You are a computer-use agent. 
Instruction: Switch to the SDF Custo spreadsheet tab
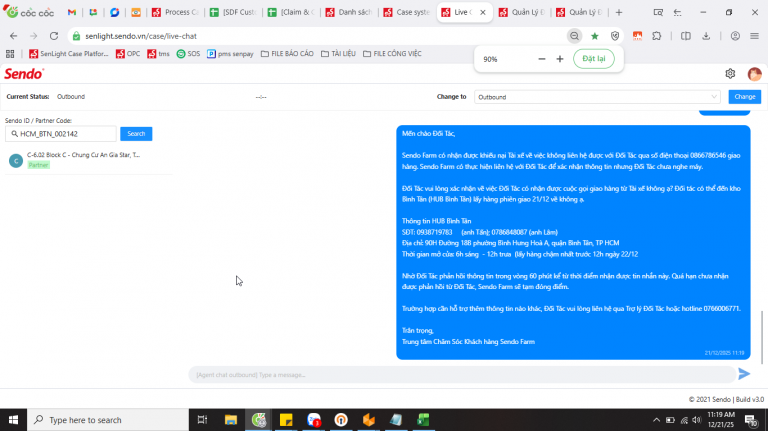click(233, 12)
